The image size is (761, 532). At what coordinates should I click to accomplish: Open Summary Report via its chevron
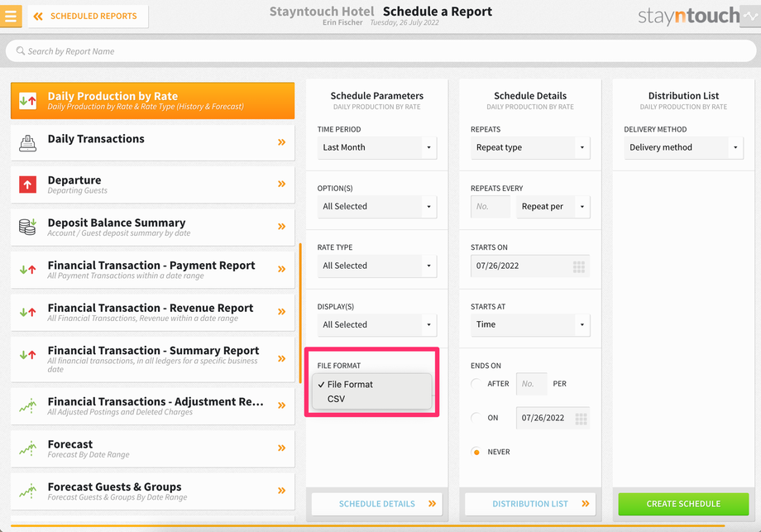point(281,359)
